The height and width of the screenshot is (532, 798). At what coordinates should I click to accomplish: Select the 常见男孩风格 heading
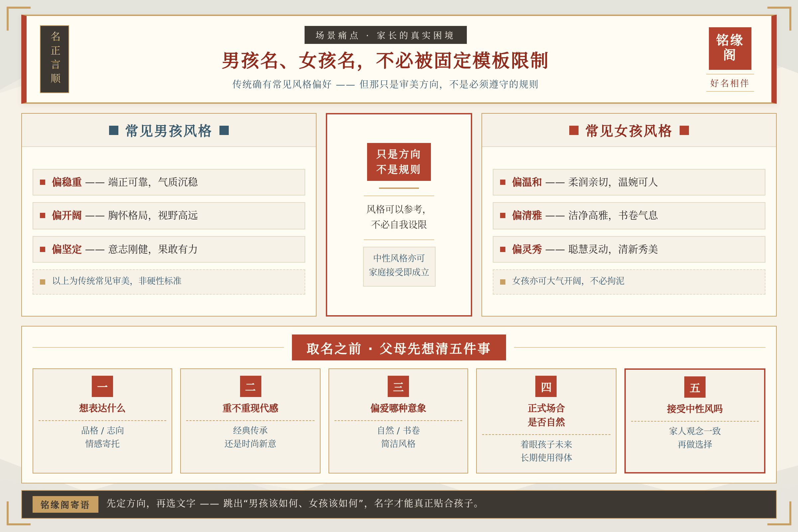tap(169, 131)
